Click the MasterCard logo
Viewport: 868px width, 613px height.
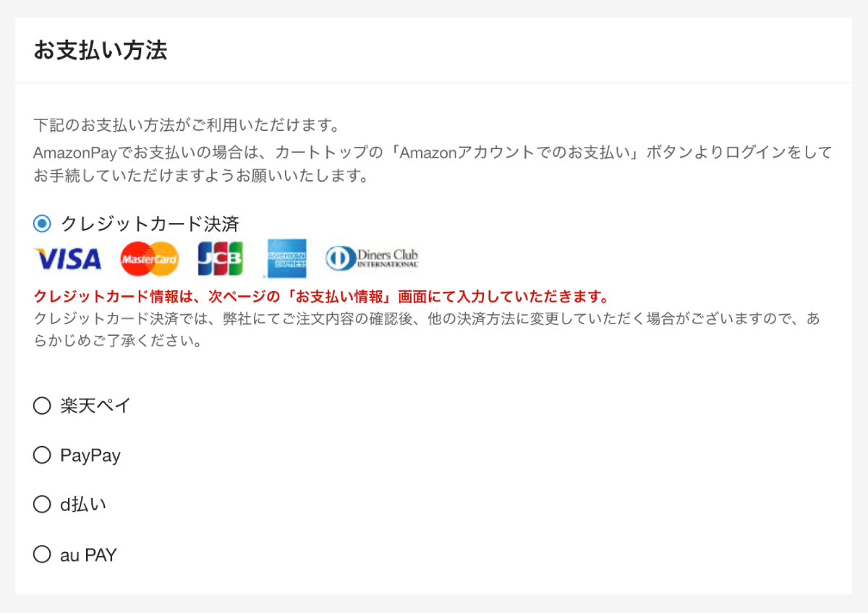tap(150, 259)
